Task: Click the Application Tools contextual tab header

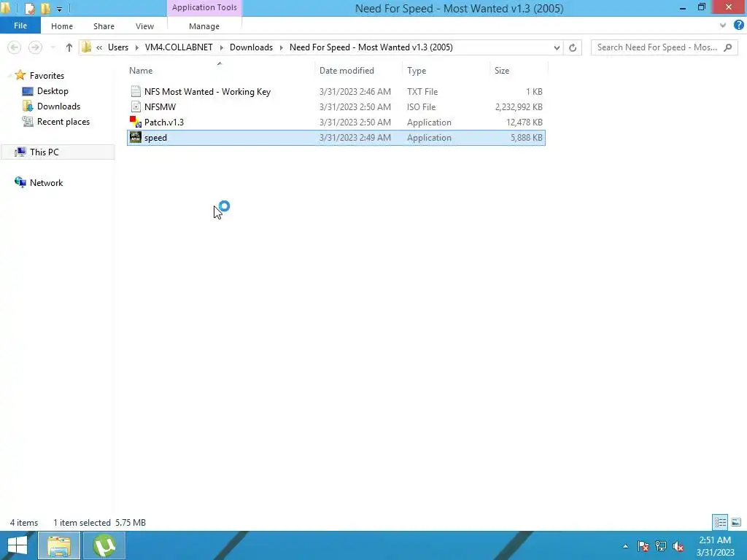Action: (204, 7)
